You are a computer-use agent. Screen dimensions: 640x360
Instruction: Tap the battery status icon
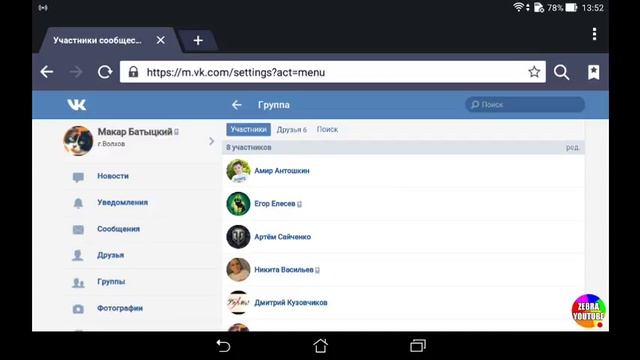click(x=571, y=7)
